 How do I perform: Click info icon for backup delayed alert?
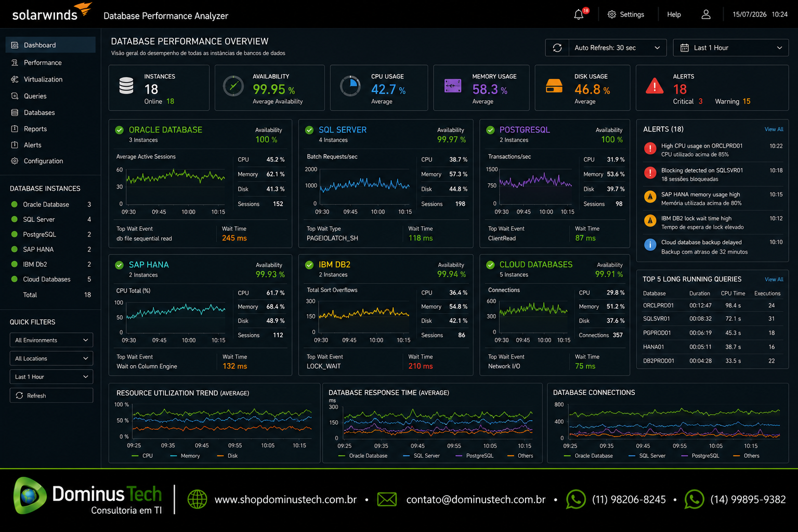(x=650, y=244)
